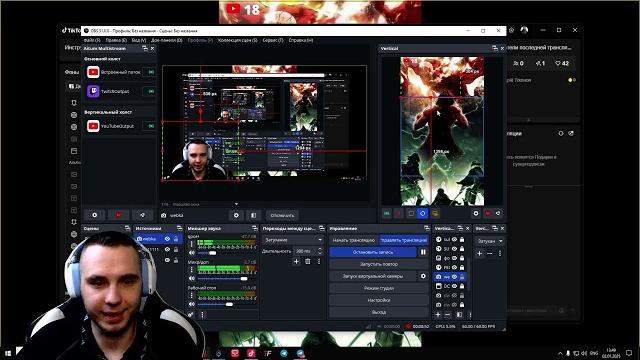
Task: Click the Start Streaming button
Action: click(x=353, y=240)
